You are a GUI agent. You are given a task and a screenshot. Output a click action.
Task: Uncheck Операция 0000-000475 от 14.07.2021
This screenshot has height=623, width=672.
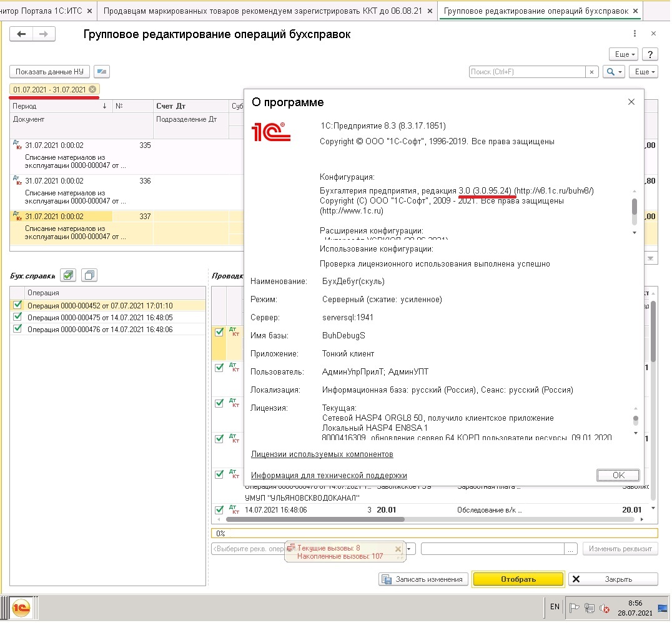[17, 318]
